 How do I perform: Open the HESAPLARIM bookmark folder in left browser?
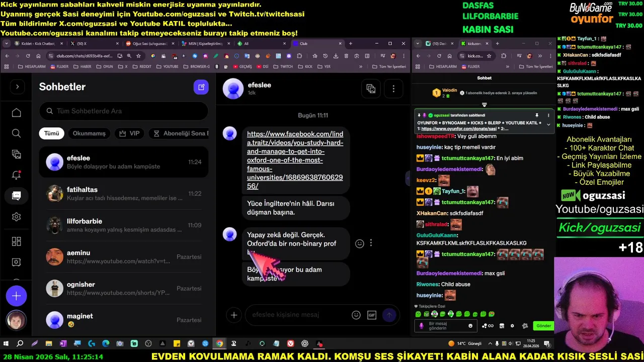click(x=32, y=66)
